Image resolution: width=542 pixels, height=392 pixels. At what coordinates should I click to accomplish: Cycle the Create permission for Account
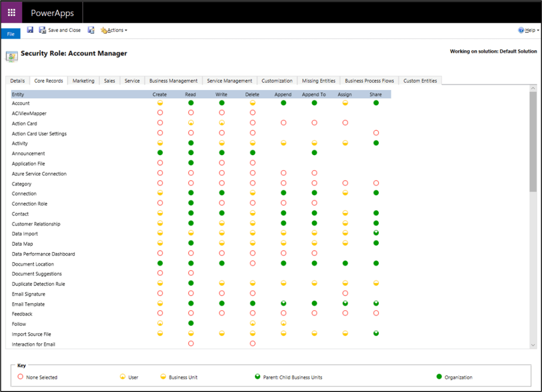[159, 103]
